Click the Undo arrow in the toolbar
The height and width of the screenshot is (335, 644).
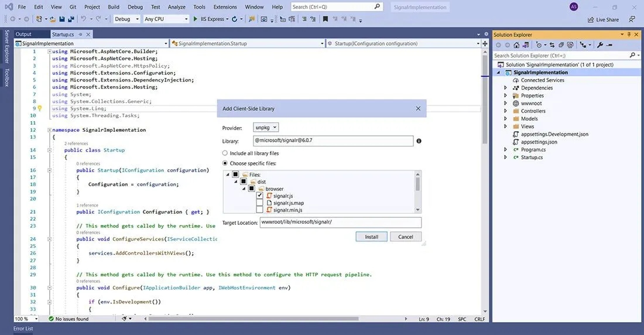tap(83, 19)
